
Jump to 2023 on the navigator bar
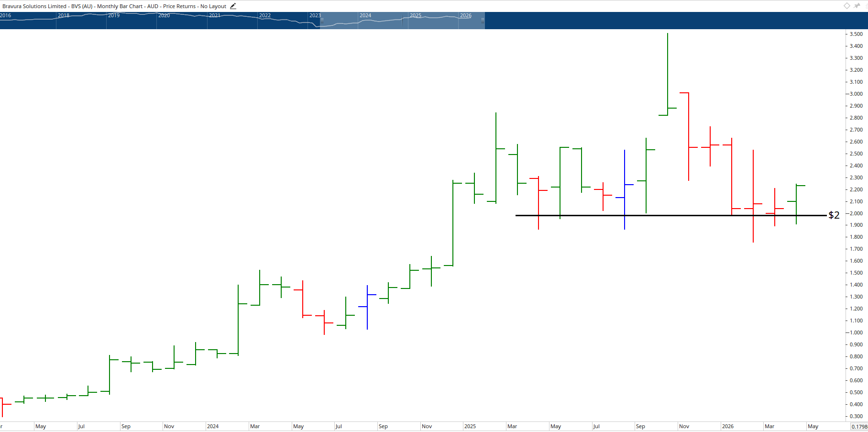315,15
